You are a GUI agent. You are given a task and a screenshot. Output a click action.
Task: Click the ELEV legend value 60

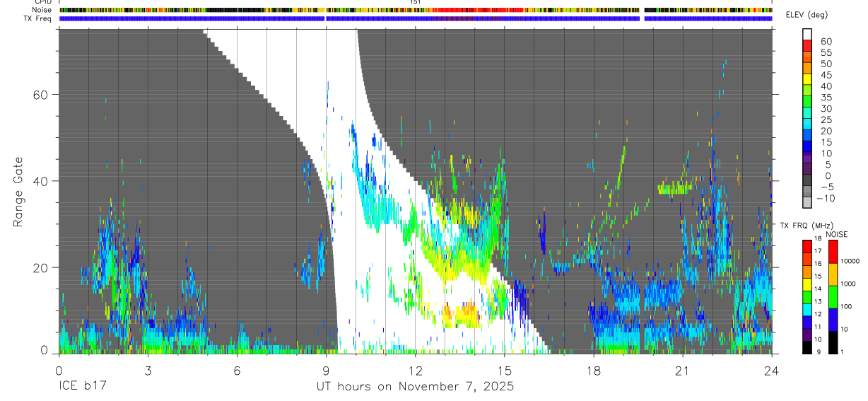826,42
